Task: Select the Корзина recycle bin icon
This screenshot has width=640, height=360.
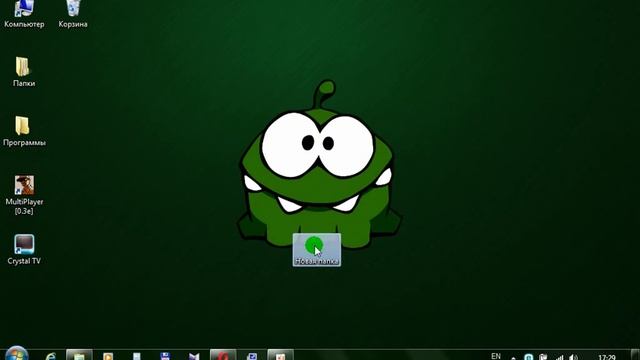Action: click(x=73, y=14)
